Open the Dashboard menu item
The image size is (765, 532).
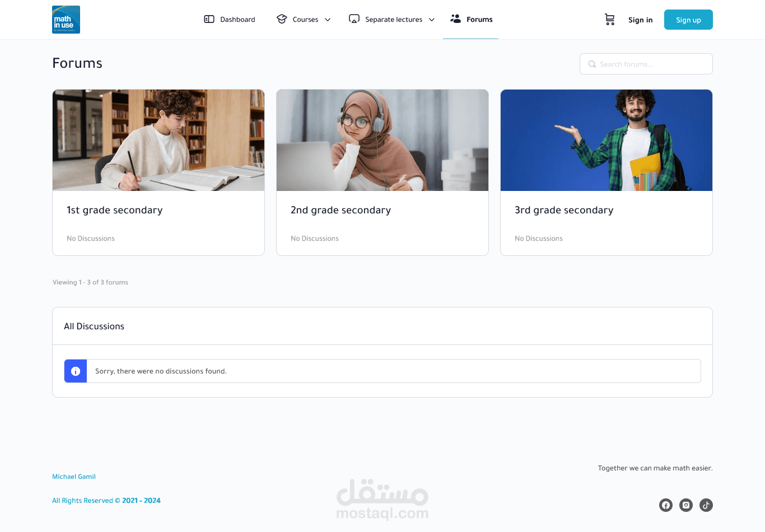(x=230, y=19)
